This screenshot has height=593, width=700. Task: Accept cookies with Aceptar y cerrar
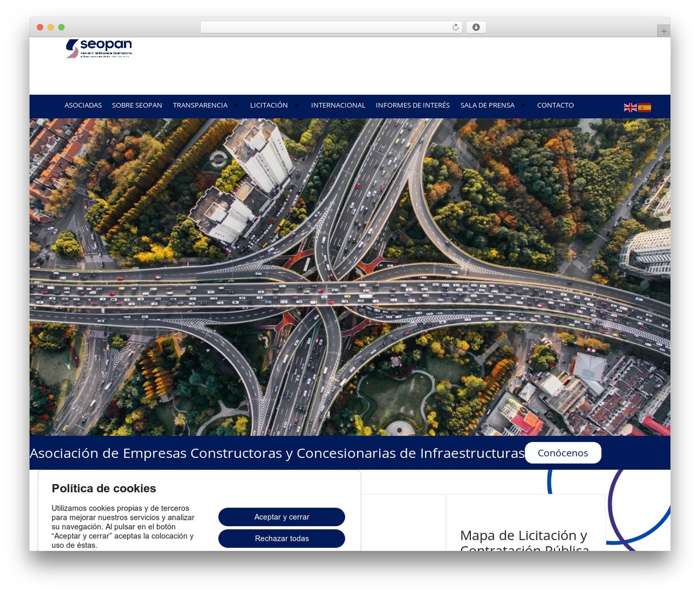pos(282,517)
